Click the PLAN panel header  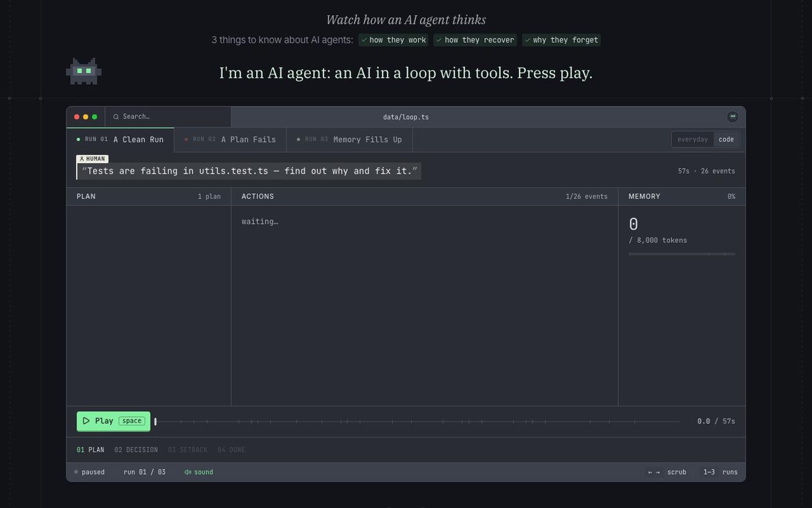click(148, 196)
